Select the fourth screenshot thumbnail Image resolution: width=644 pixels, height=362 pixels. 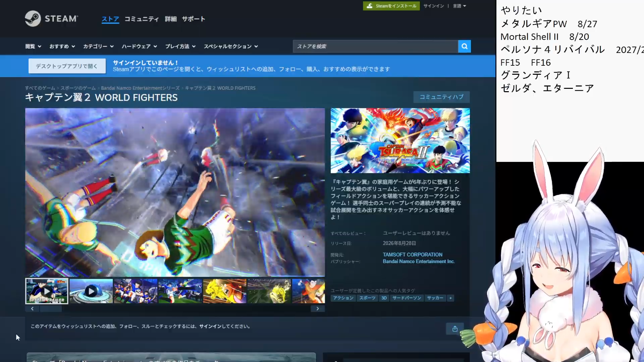coord(180,291)
